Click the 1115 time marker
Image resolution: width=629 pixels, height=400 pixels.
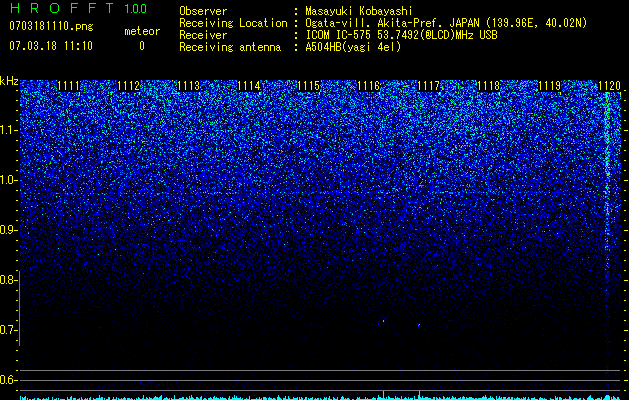(308, 86)
